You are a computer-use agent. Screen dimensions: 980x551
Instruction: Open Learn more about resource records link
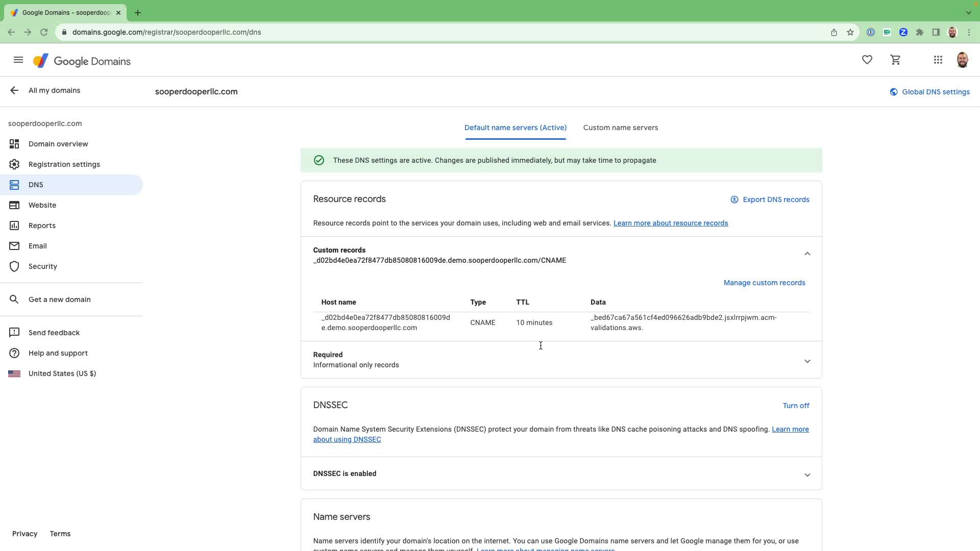pos(670,223)
